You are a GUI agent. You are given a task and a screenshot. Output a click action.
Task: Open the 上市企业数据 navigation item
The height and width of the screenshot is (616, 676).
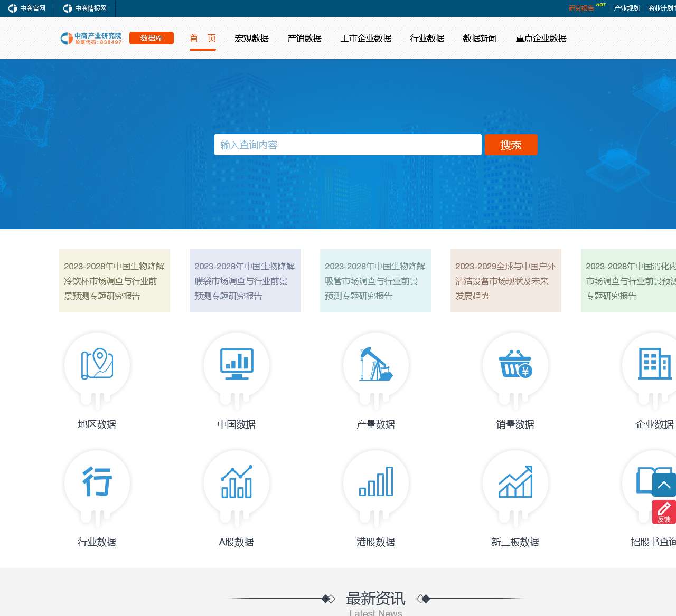(365, 39)
